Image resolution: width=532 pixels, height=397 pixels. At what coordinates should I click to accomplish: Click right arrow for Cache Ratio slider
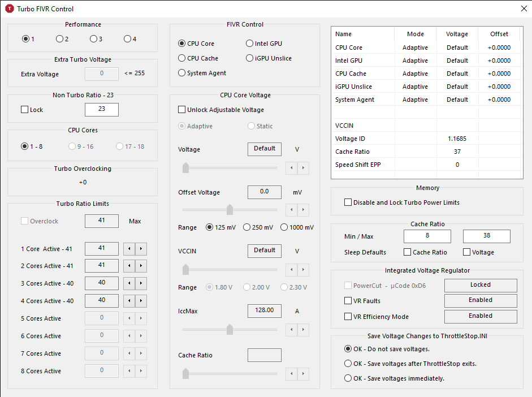click(304, 373)
